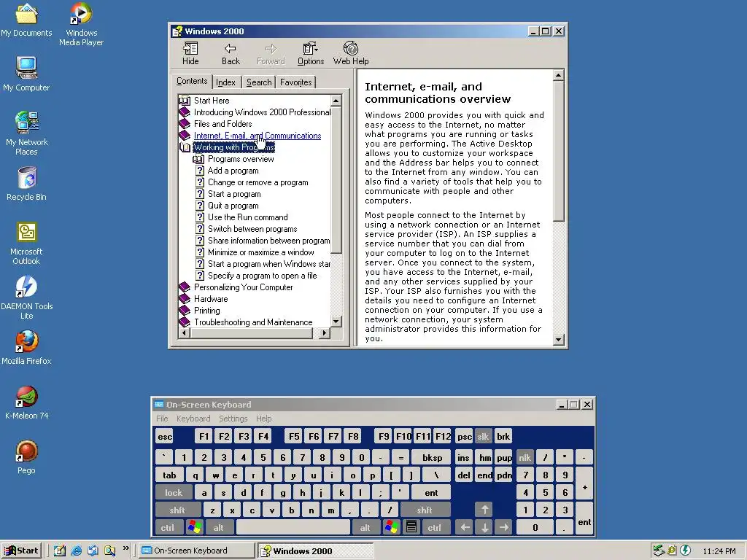Expand the Printing book
Image resolution: width=747 pixels, height=560 pixels.
185,311
